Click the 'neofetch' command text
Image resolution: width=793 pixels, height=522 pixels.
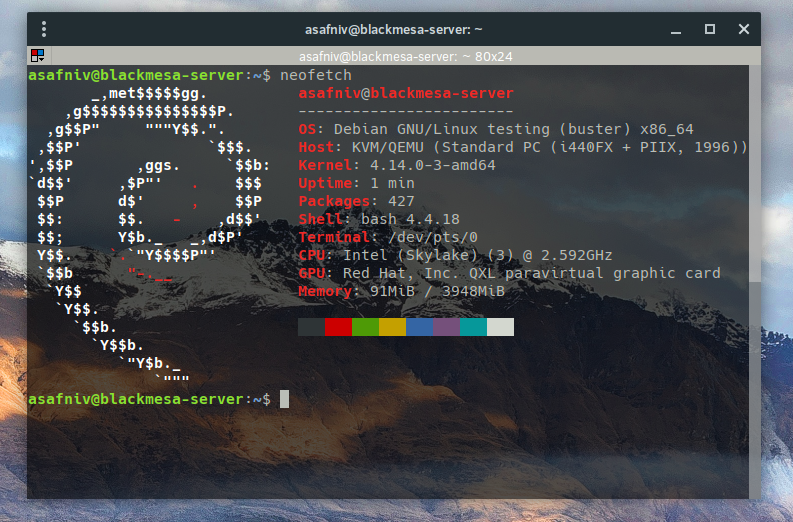pos(316,75)
